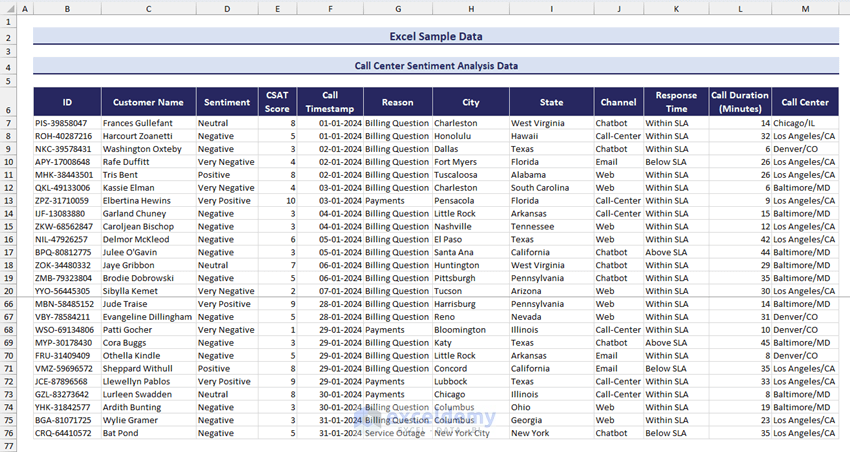
Task: Click Kassie Elman name cell
Action: coord(149,188)
